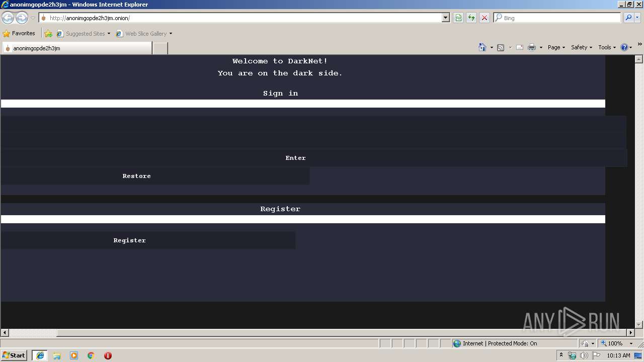Click into the Bing search box
644x362 pixels.
tap(557, 18)
